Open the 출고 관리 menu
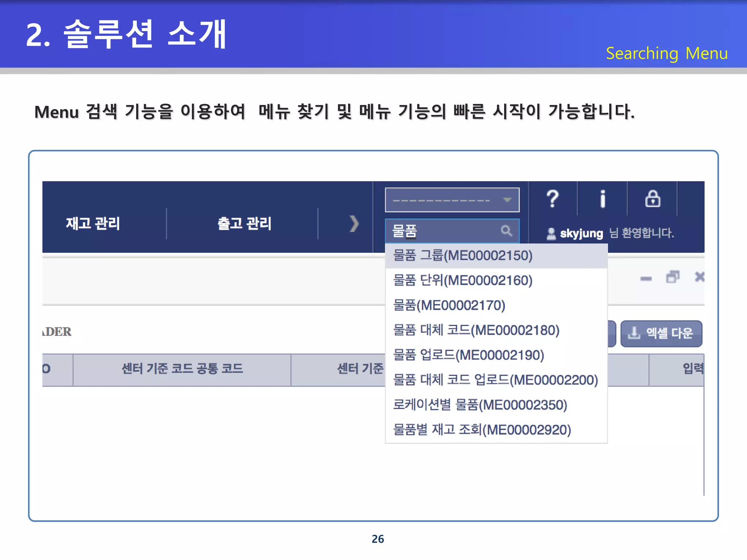747x560 pixels. coord(244,223)
